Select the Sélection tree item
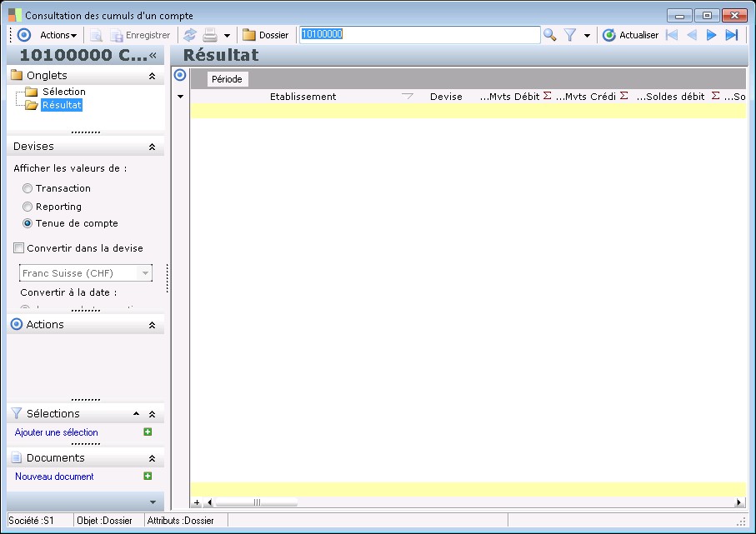756x534 pixels. (63, 92)
